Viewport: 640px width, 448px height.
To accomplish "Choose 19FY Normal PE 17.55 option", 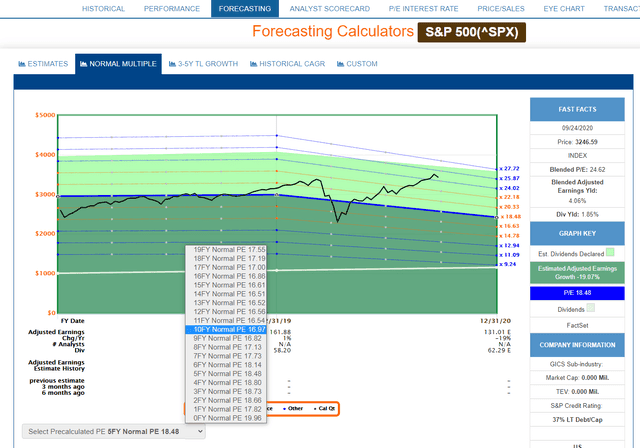I will [x=226, y=250].
